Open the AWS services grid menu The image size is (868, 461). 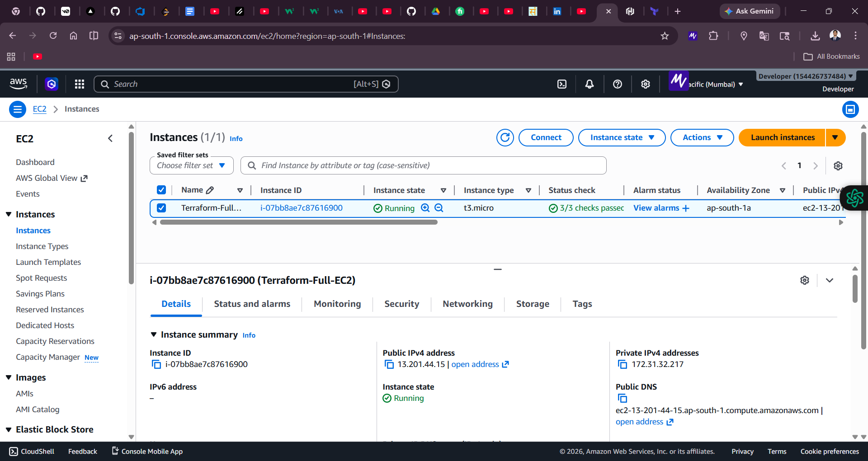tap(80, 84)
